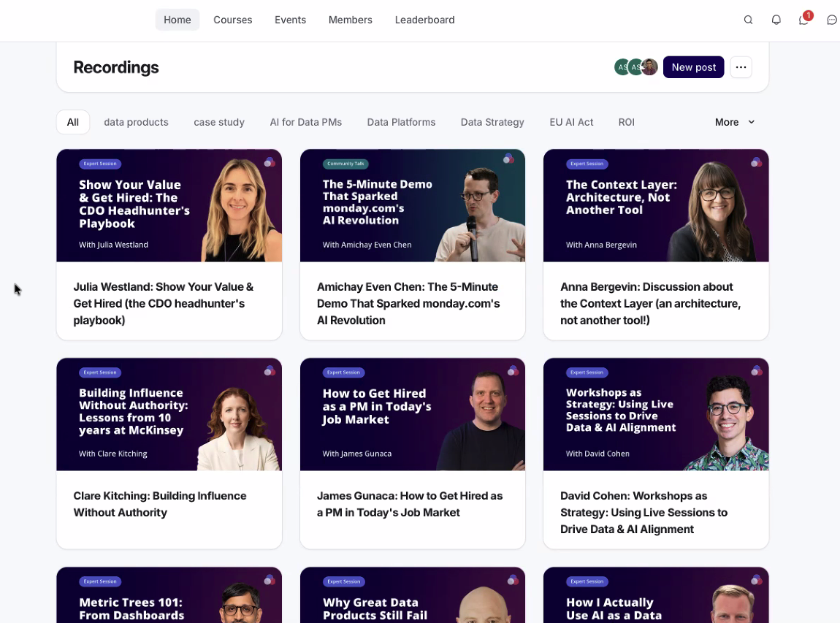Open the Events tab
Viewport: 840px width, 623px height.
[291, 20]
